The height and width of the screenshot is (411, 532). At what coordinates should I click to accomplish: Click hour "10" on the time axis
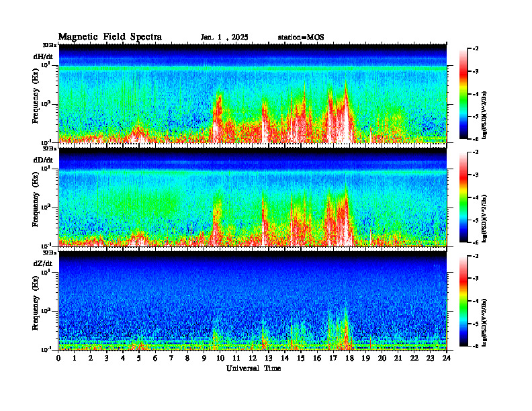[x=220, y=359]
